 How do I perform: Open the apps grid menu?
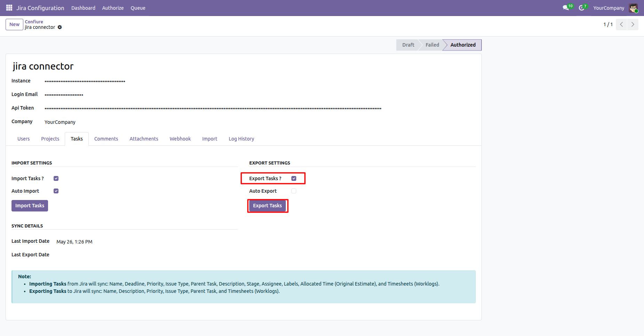(x=9, y=8)
